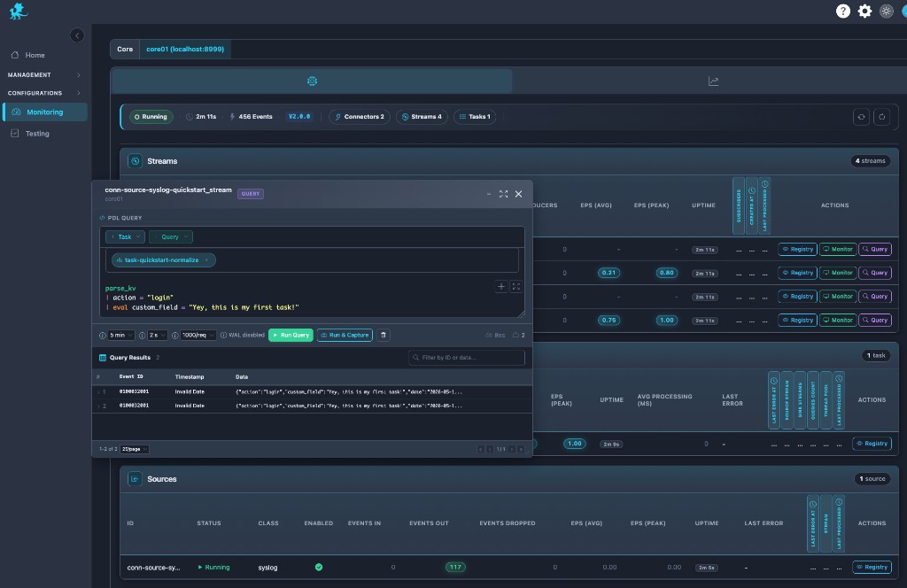Image resolution: width=907 pixels, height=588 pixels.
Task: Toggle the THREAD POOL column in Tasks table
Action: (x=826, y=400)
